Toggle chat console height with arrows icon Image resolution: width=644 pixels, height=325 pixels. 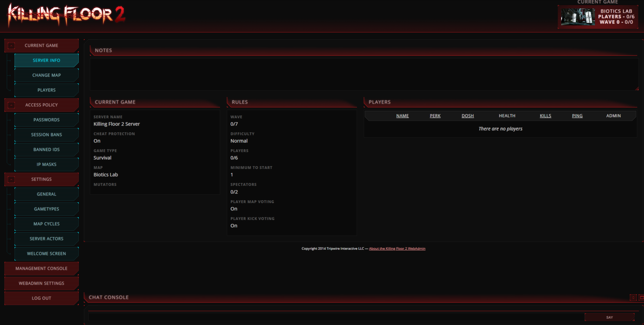[633, 297]
